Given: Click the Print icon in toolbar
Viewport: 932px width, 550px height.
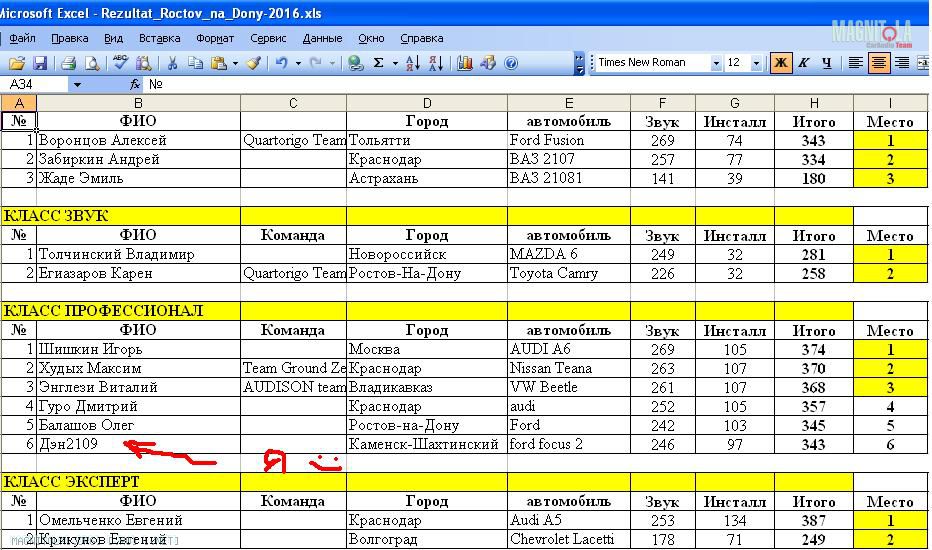Looking at the screenshot, I should click(x=69, y=63).
